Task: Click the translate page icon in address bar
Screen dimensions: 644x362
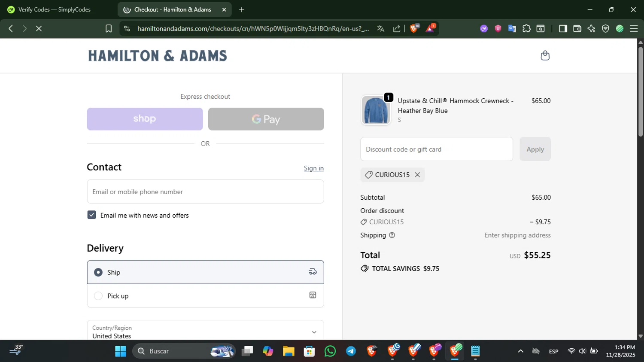Action: [x=380, y=29]
